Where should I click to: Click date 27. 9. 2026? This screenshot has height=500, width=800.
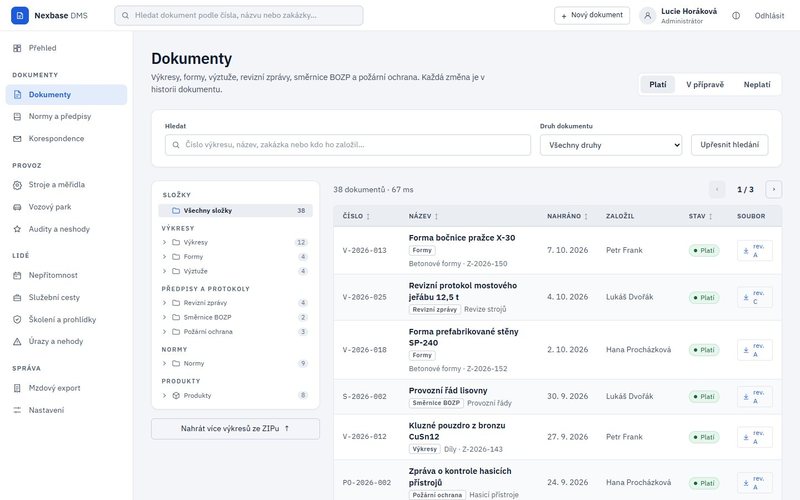point(567,437)
